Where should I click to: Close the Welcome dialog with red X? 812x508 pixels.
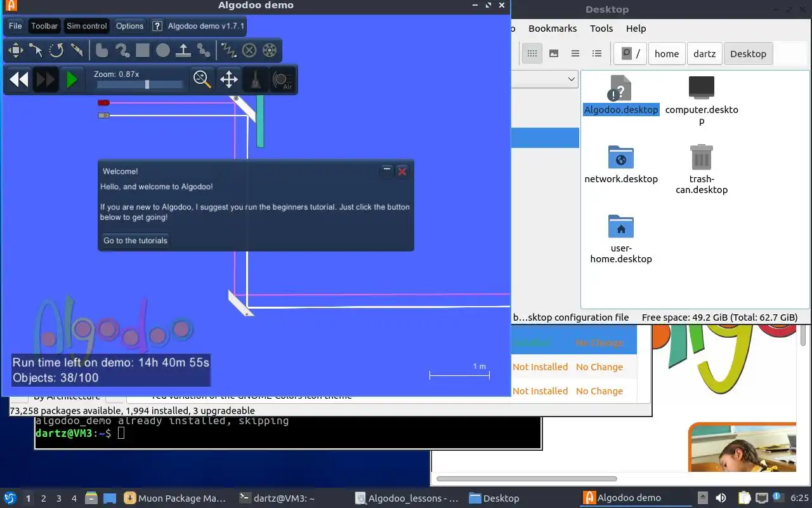point(402,171)
